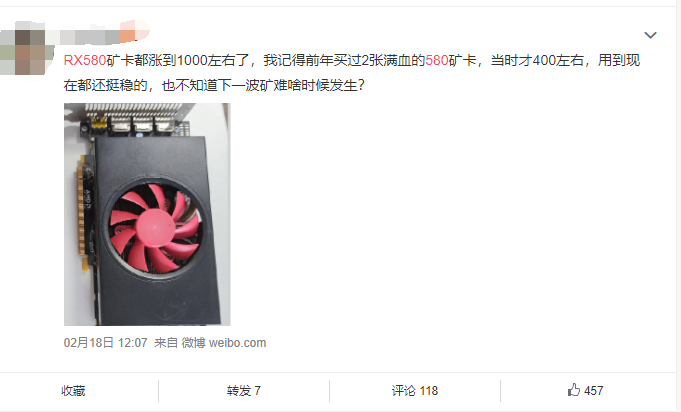
Task: Open the 02月18日 12:07 timestamp link
Action: [x=106, y=343]
